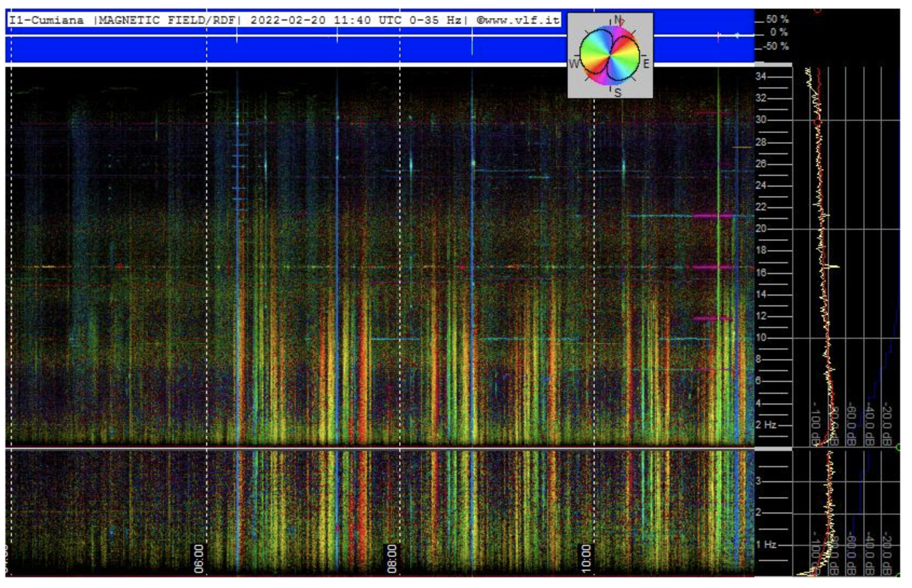Click the S letter on the compass
The width and height of the screenshot is (912, 588).
click(618, 92)
